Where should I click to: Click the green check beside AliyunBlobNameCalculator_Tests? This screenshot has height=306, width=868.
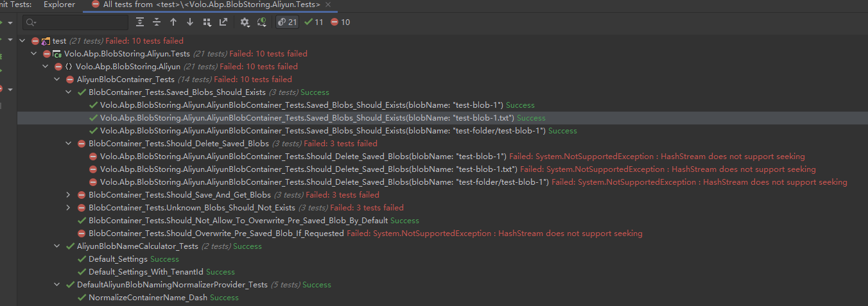coord(70,246)
